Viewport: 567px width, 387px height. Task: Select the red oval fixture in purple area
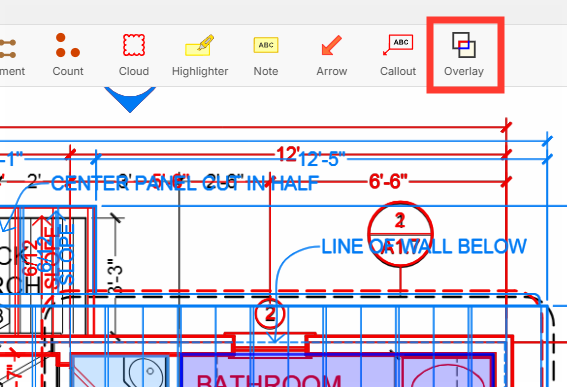448,376
